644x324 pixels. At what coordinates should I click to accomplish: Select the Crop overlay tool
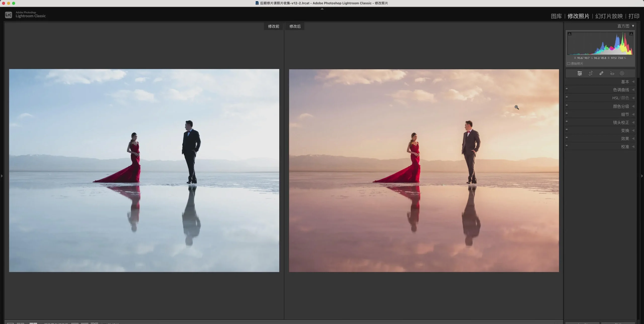[x=591, y=73]
